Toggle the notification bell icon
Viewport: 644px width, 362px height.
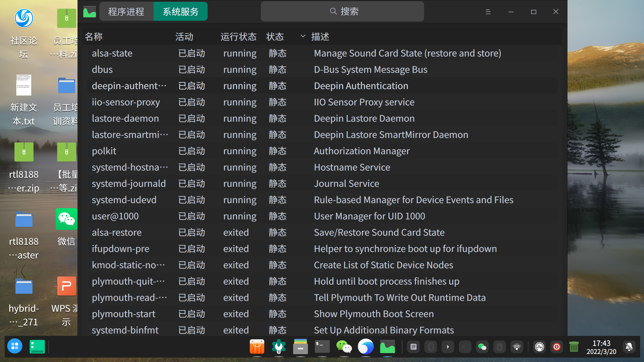629,347
